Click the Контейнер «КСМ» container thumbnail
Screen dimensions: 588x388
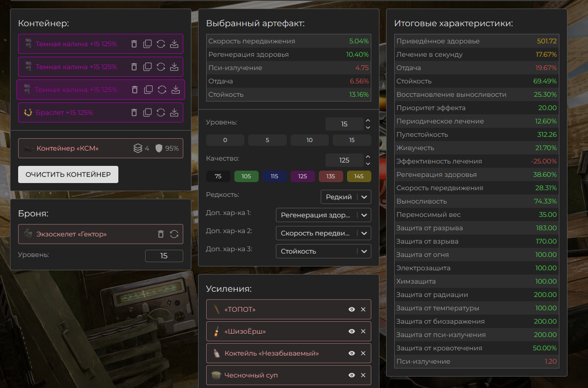(x=29, y=148)
